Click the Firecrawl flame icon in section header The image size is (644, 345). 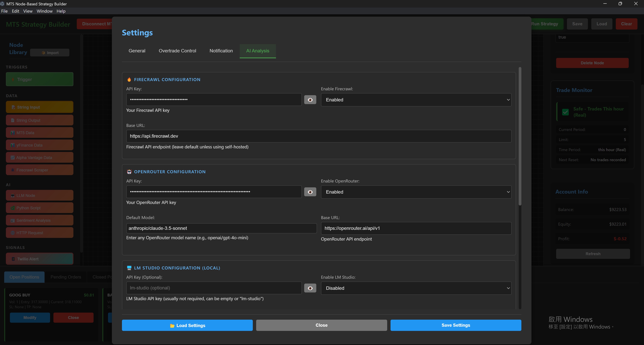(x=129, y=79)
